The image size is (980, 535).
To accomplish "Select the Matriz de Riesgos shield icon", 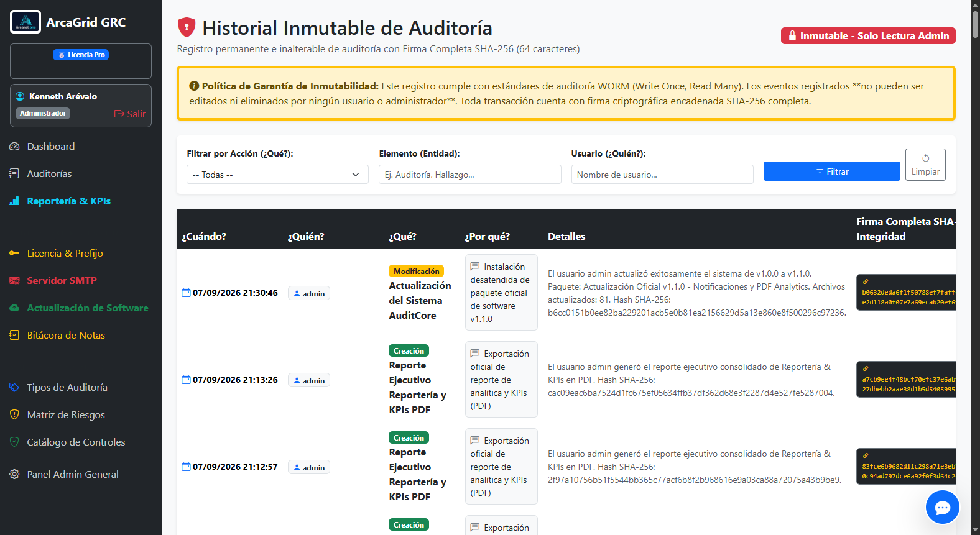I will (14, 415).
